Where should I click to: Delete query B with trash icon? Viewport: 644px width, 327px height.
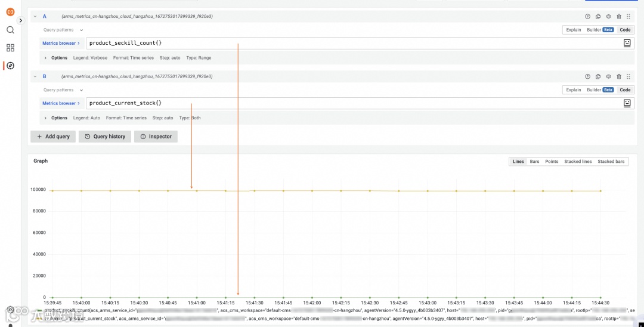(x=618, y=76)
